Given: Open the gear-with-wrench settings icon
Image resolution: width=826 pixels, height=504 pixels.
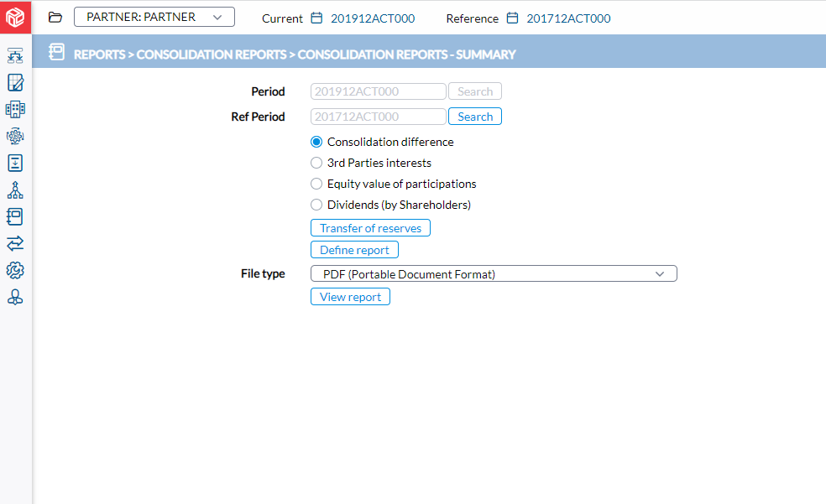Looking at the screenshot, I should coord(15,270).
